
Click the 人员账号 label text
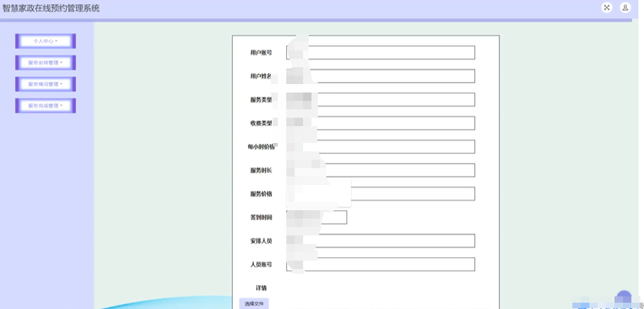[261, 265]
